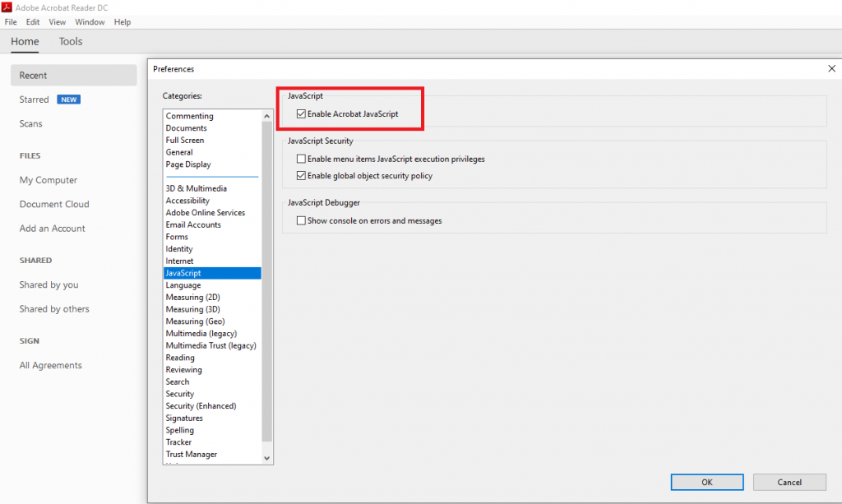This screenshot has width=842, height=504.
Task: Choose Trust Manager from categories
Action: coord(191,454)
